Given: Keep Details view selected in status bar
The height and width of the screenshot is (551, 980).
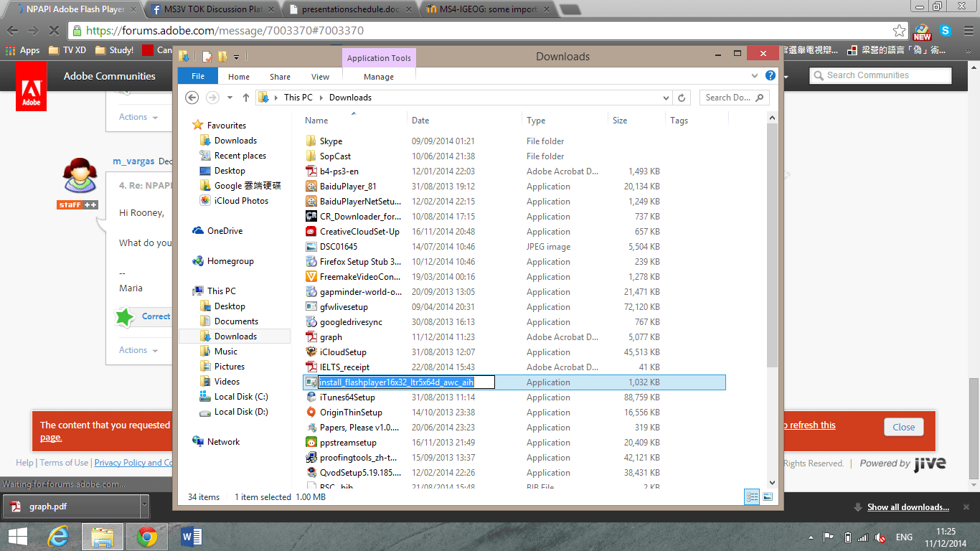Looking at the screenshot, I should point(751,496).
